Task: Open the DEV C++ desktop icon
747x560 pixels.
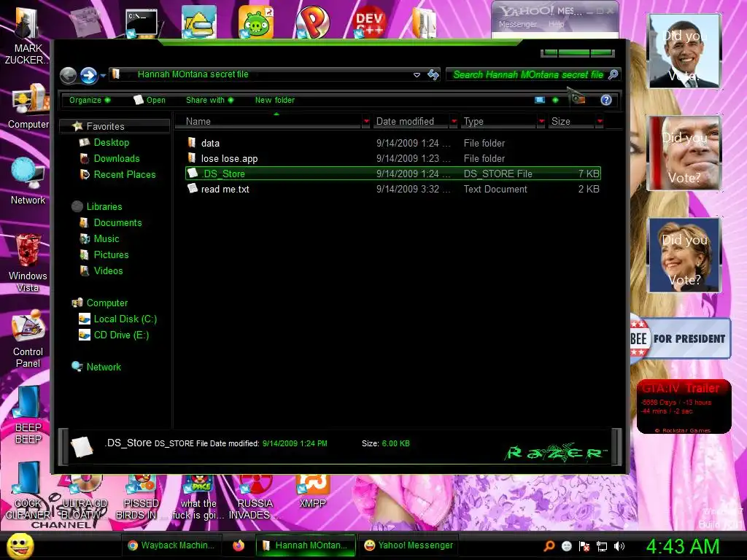Action: point(370,22)
